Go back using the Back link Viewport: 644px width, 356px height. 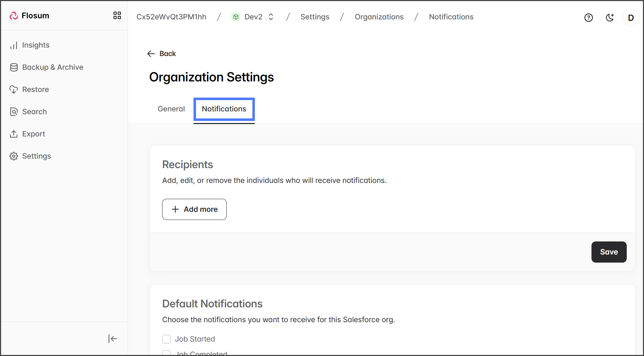[x=161, y=54]
